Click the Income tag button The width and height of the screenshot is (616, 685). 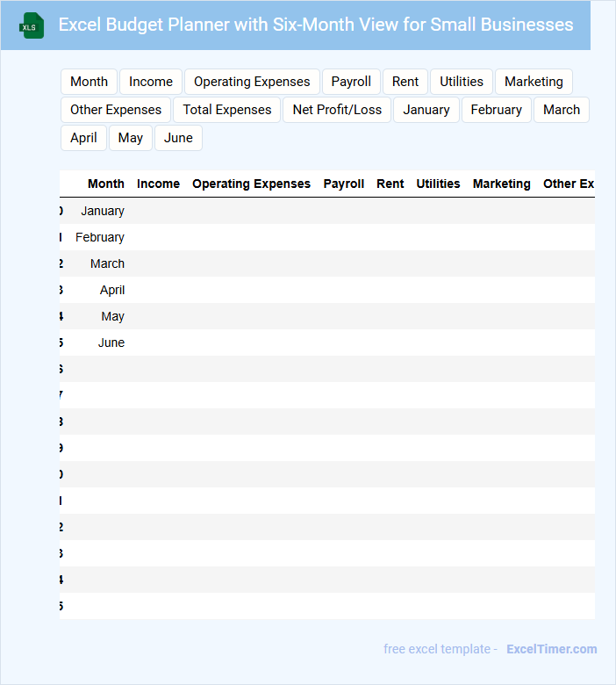[151, 82]
